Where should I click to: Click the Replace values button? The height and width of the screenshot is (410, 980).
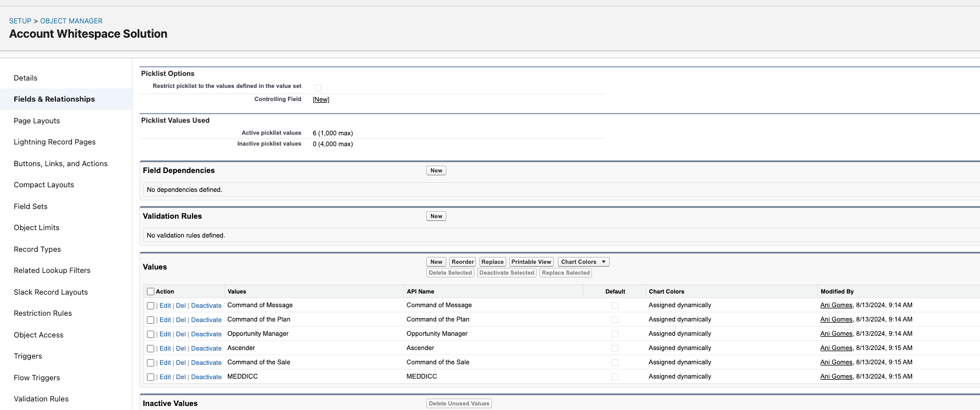[x=492, y=262]
